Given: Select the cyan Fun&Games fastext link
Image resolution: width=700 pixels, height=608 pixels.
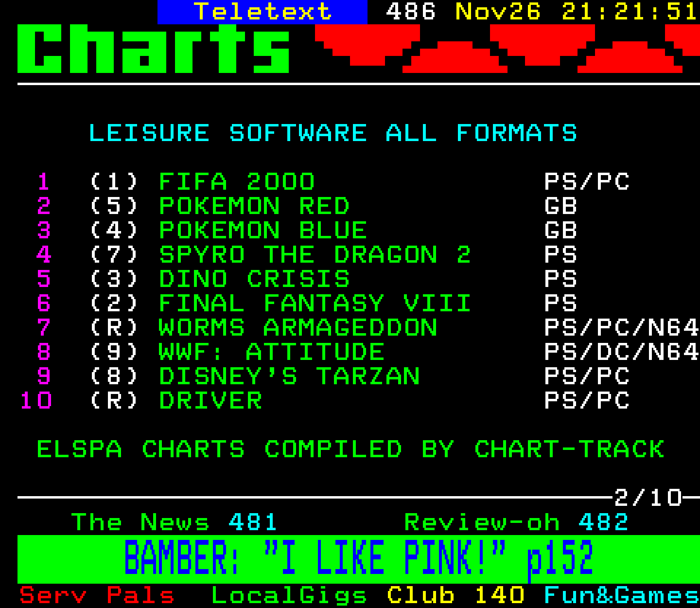Looking at the screenshot, I should (622, 595).
